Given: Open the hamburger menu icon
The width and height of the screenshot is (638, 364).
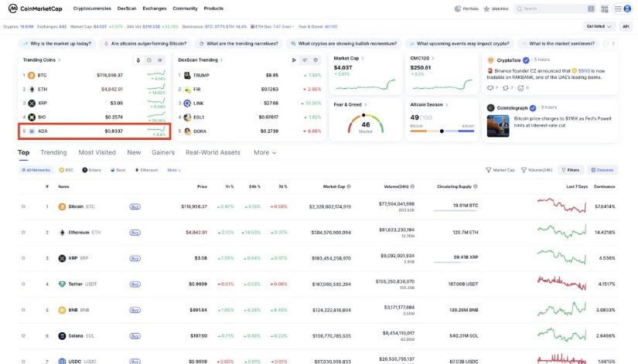Looking at the screenshot, I should point(618,9).
